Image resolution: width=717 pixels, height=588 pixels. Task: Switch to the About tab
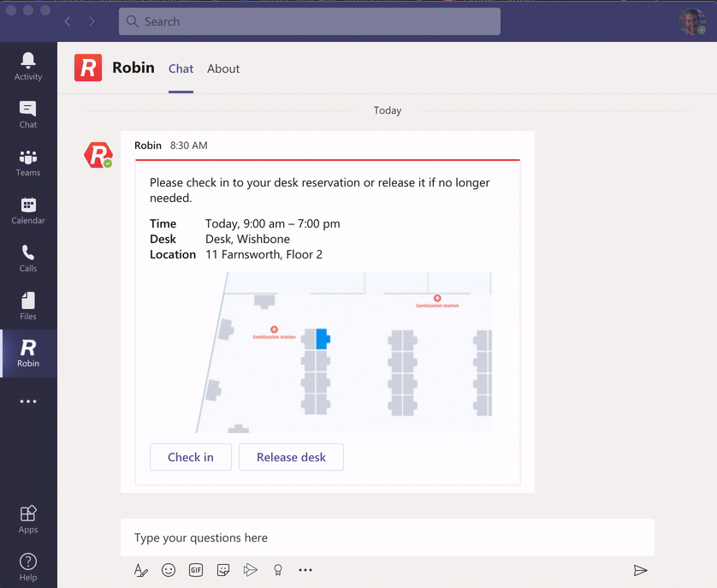[223, 68]
